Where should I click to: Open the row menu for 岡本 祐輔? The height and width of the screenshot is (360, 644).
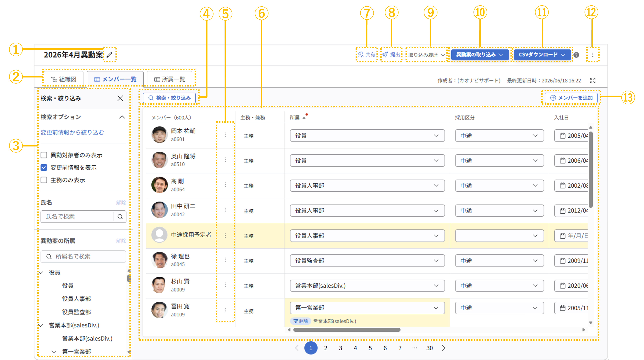tap(225, 135)
